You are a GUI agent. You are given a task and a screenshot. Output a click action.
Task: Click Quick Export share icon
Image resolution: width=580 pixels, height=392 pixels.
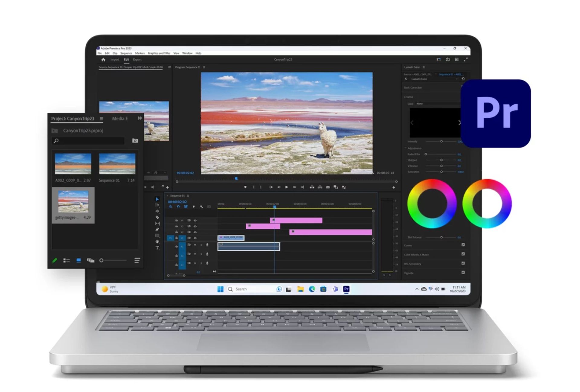pyautogui.click(x=448, y=59)
